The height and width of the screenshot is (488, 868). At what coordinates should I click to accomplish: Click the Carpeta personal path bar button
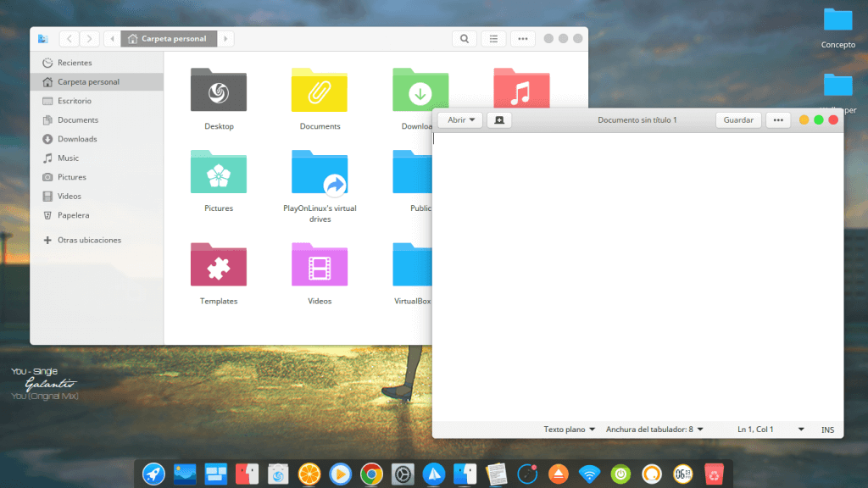click(x=169, y=39)
